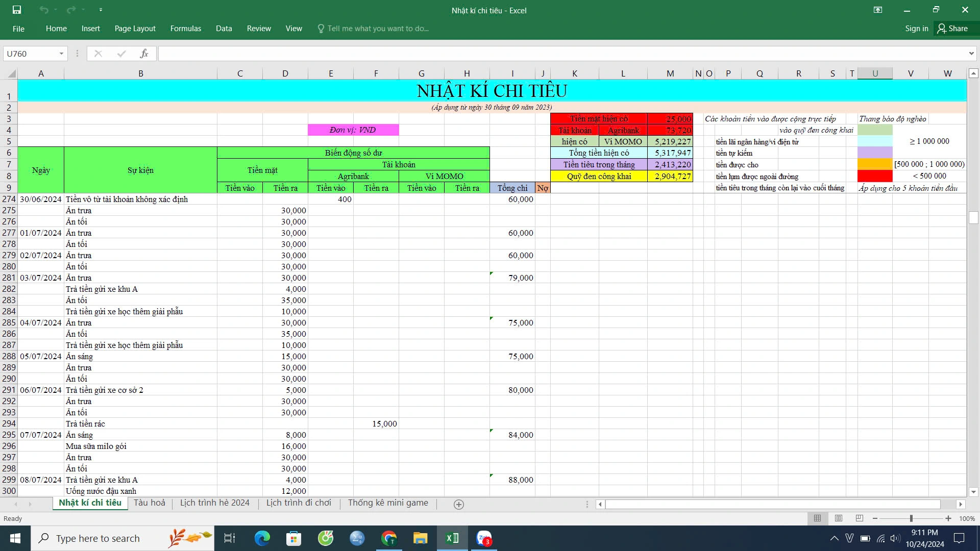Click the zoom slider handle
This screenshot has width=980, height=551.
coord(911,518)
